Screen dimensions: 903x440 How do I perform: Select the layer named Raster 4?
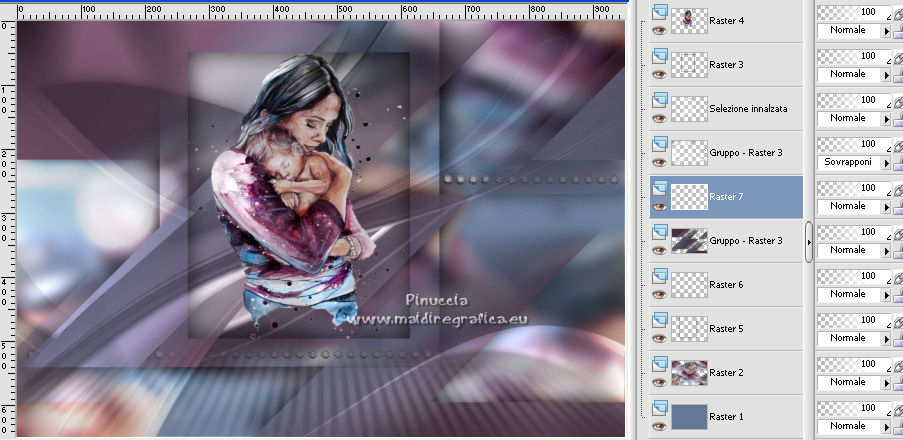click(726, 21)
